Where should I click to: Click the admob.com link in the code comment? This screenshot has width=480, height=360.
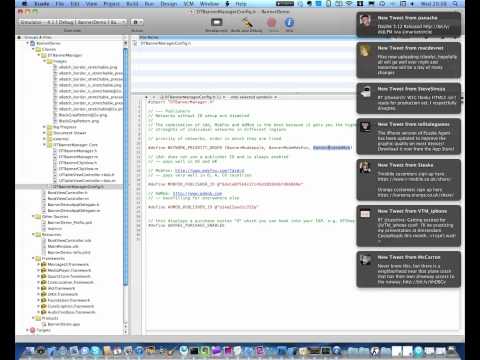click(x=198, y=193)
